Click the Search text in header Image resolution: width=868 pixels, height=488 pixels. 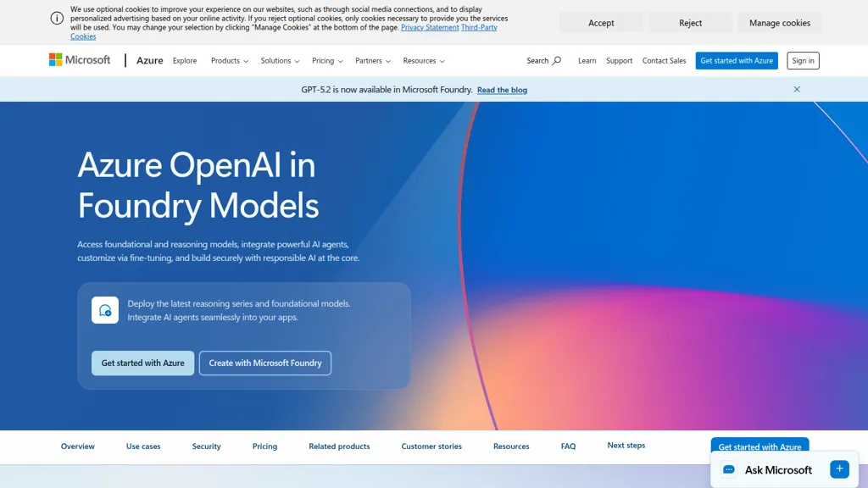pyautogui.click(x=537, y=60)
